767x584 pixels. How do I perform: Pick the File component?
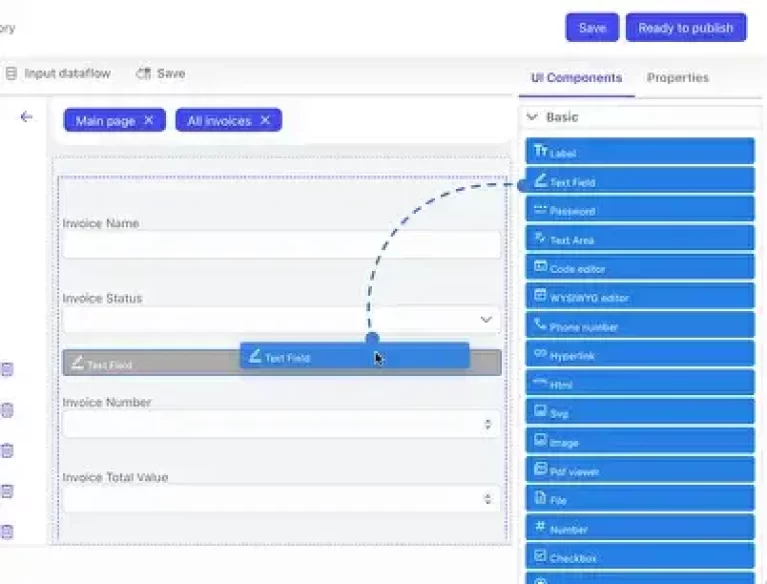point(640,498)
